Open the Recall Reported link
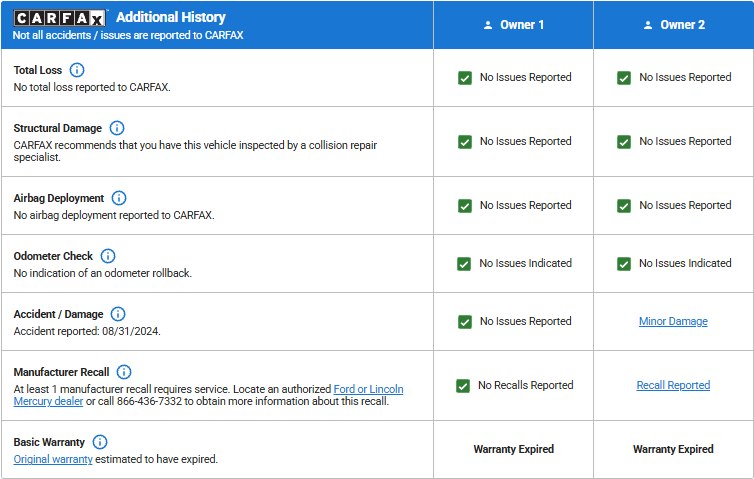This screenshot has height=479, width=754. (673, 385)
